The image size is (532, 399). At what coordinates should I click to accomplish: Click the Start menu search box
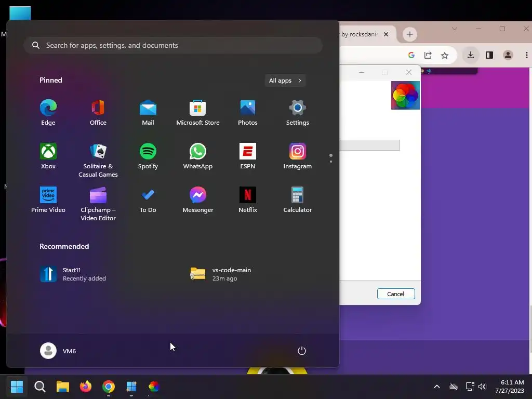[173, 45]
